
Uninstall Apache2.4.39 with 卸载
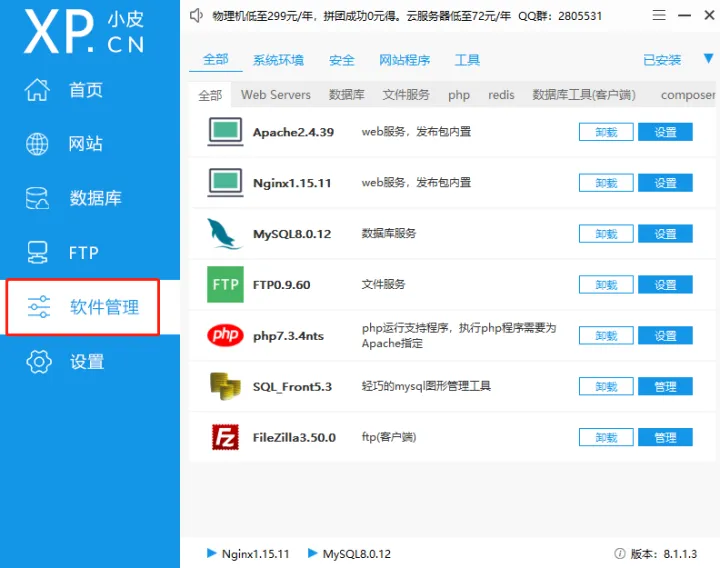606,132
